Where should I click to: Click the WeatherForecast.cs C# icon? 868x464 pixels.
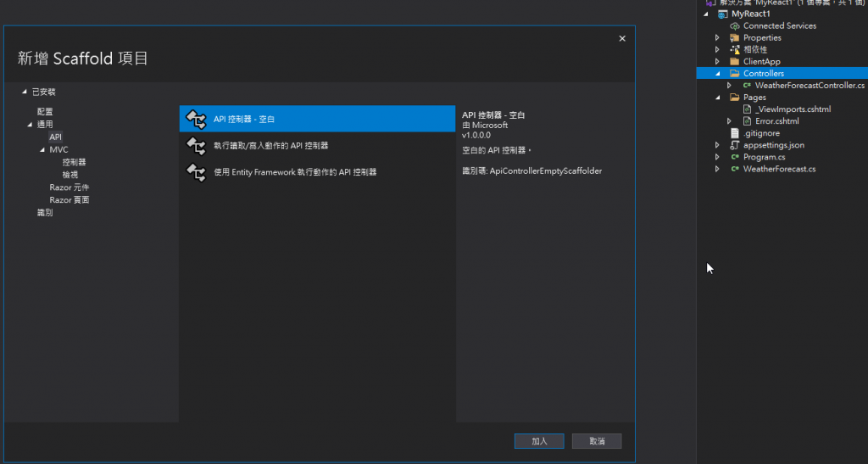(735, 169)
